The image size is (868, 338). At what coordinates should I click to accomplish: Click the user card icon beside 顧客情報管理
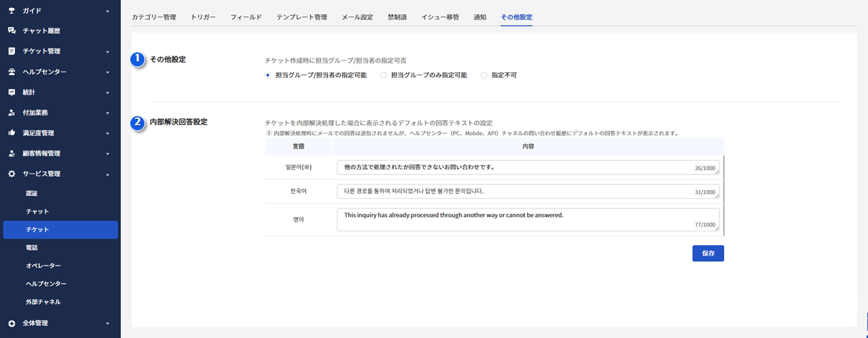click(12, 153)
